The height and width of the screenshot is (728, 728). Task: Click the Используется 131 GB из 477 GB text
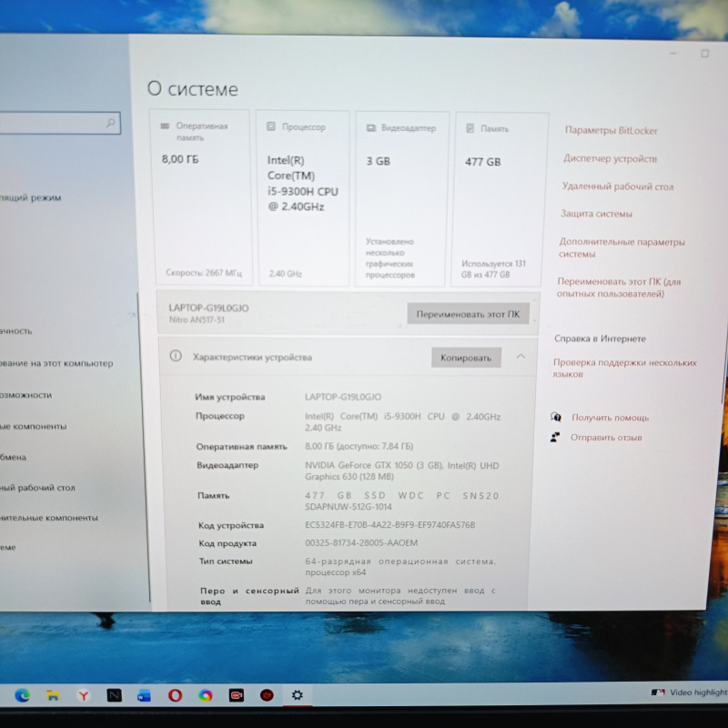tap(493, 269)
